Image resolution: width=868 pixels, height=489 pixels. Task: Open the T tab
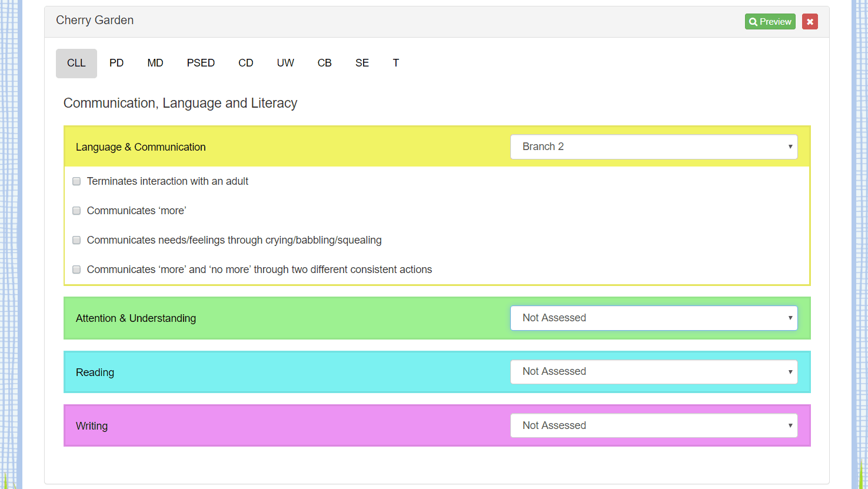(x=395, y=63)
